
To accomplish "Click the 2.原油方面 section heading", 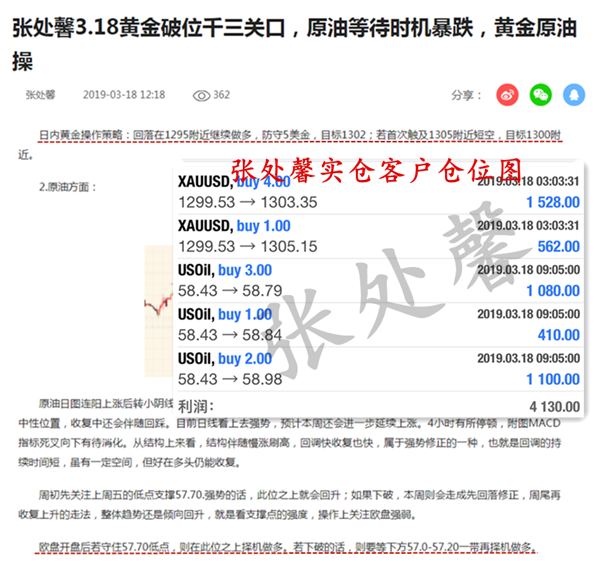I will (67, 187).
